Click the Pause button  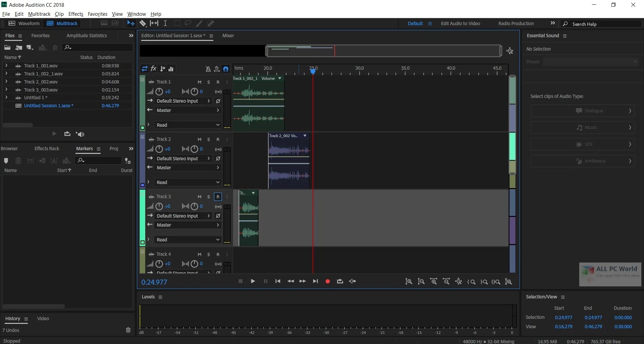pyautogui.click(x=266, y=281)
